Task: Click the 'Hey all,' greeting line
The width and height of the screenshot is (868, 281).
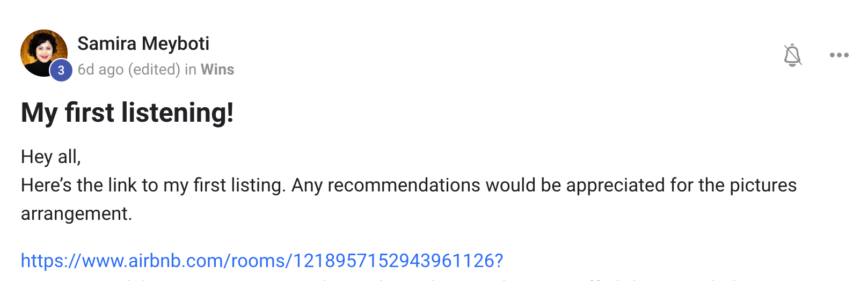Action: [x=51, y=157]
